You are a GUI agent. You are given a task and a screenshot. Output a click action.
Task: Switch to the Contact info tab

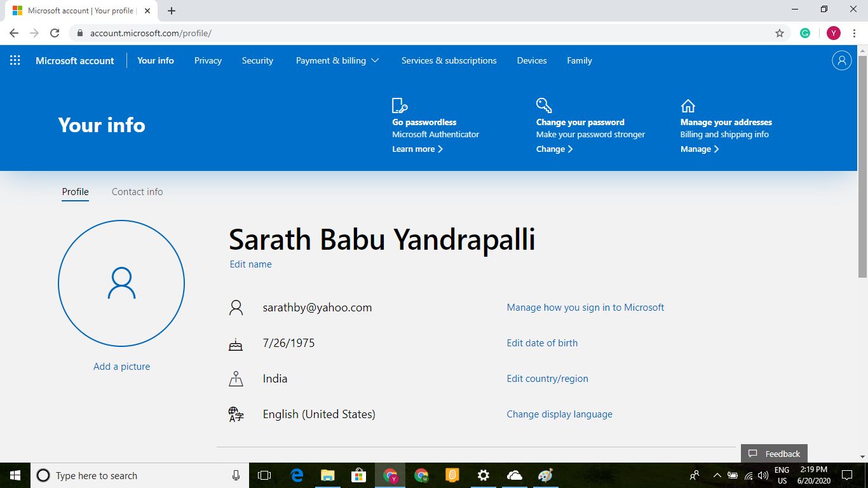pos(137,192)
